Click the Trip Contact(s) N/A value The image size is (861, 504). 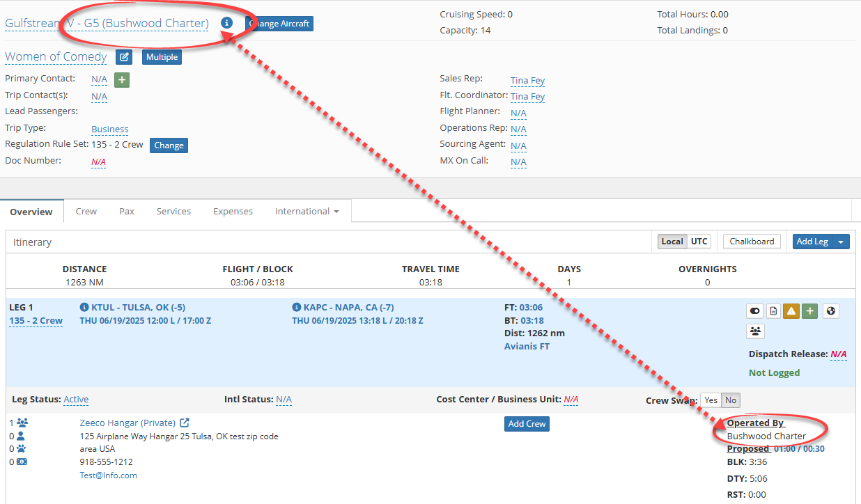(x=99, y=97)
